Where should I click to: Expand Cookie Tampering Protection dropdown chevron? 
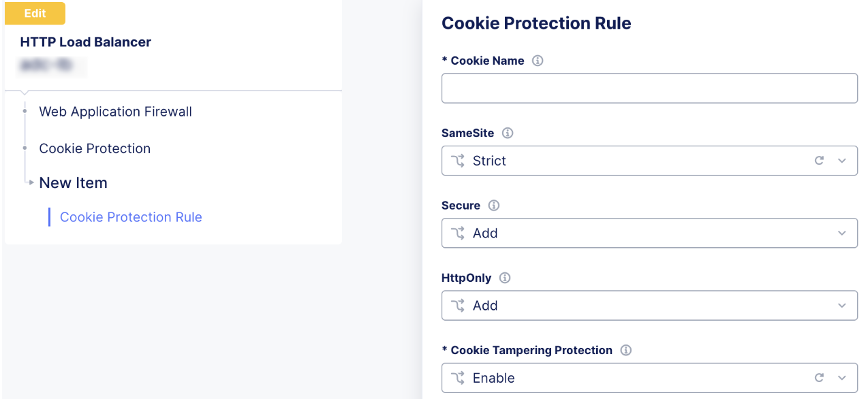point(842,378)
